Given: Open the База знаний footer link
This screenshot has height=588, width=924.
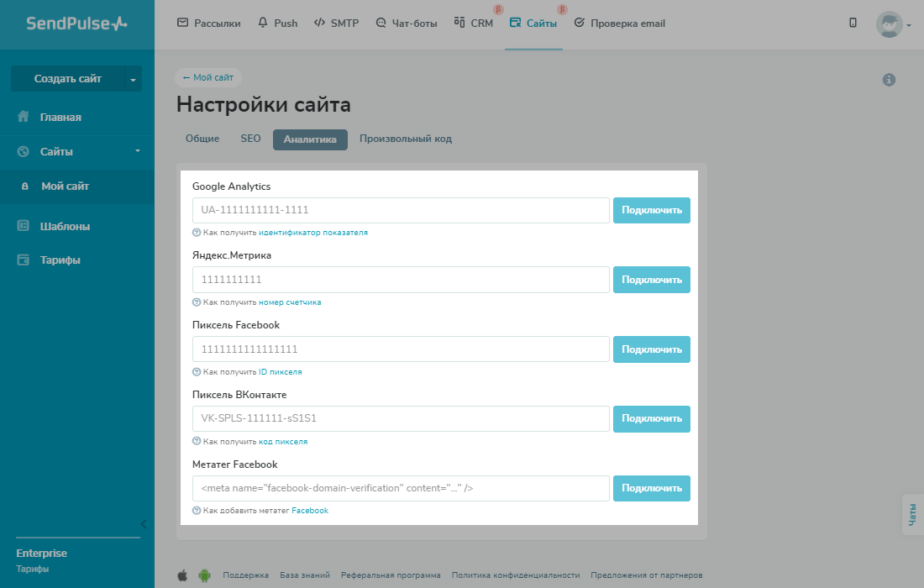Looking at the screenshot, I should [x=305, y=575].
